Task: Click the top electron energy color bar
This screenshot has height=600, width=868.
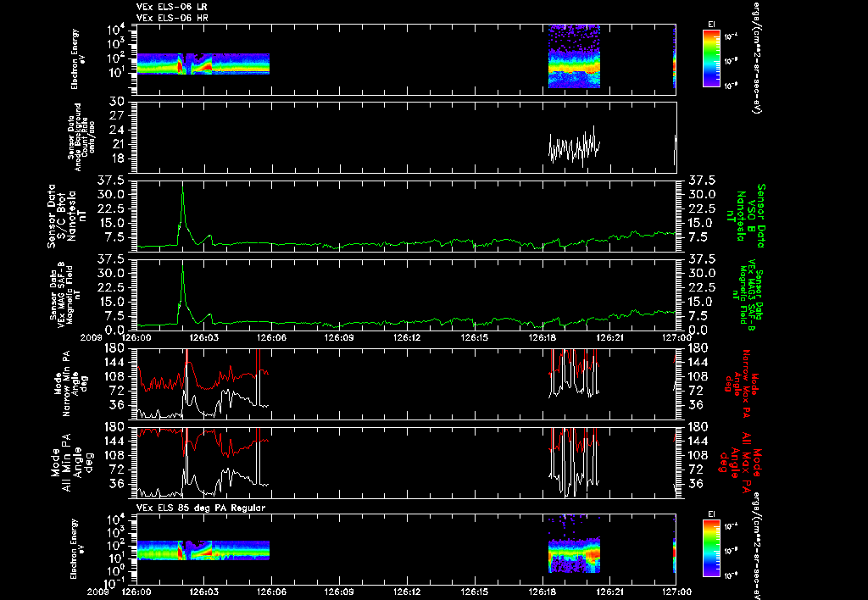Action: pos(711,58)
